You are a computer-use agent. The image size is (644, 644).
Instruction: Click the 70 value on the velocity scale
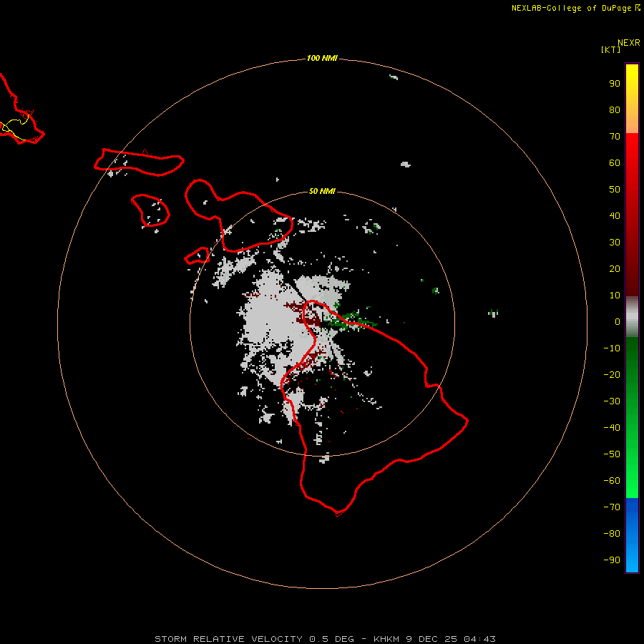click(x=615, y=137)
